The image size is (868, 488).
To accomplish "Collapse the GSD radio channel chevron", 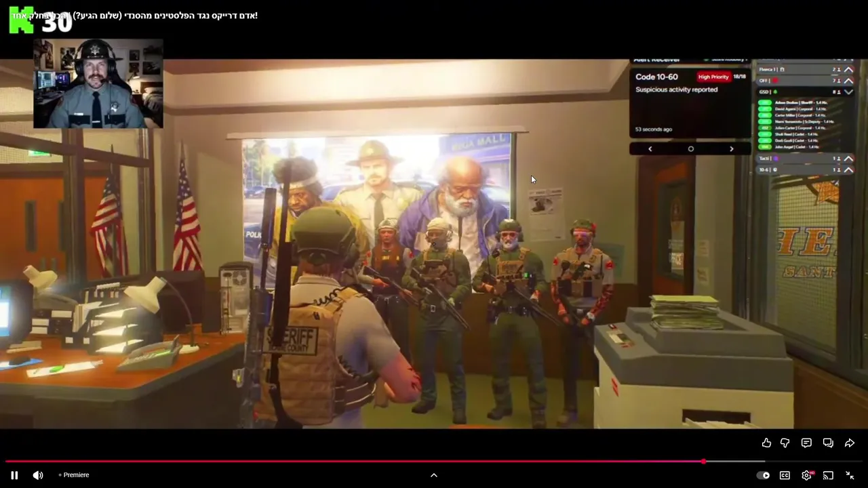I will [x=848, y=91].
